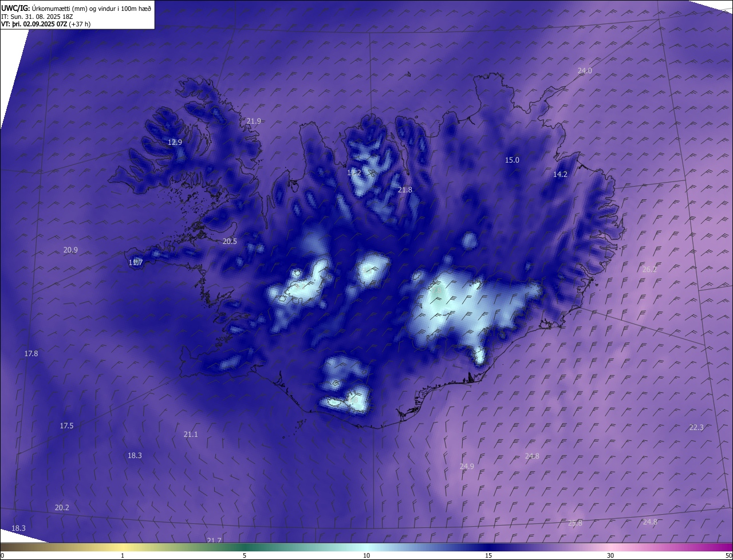Click the 10 tick on the color scale
Image resolution: width=733 pixels, height=560 pixels.
pos(366,555)
